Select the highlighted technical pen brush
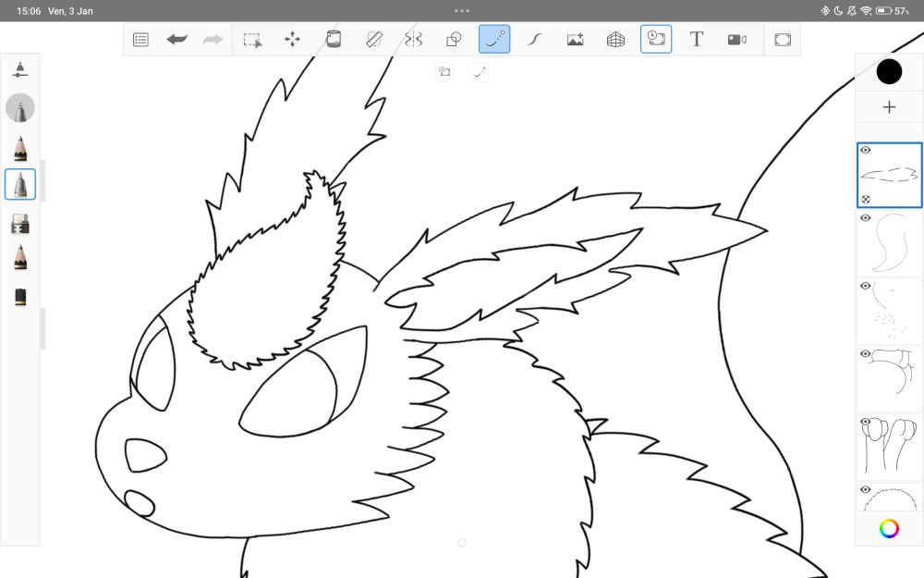This screenshot has width=924, height=578. pos(20,184)
